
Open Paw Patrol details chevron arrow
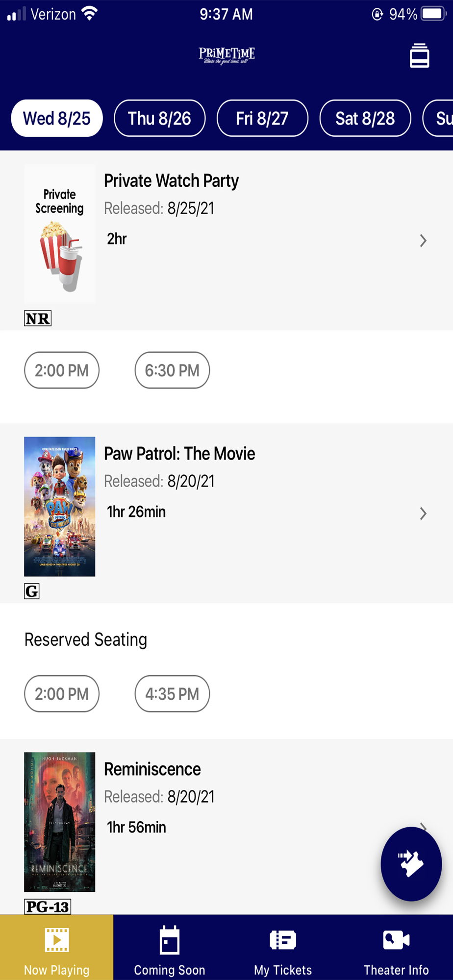click(x=423, y=514)
